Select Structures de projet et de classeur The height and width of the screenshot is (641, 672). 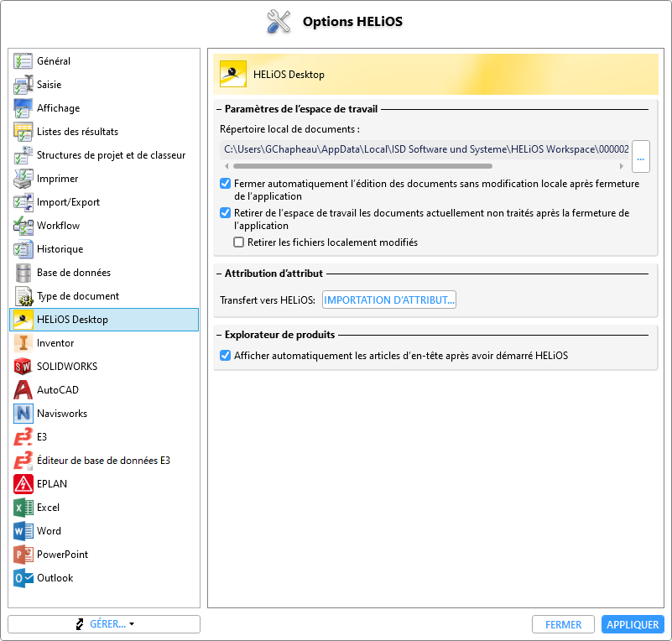tap(104, 155)
